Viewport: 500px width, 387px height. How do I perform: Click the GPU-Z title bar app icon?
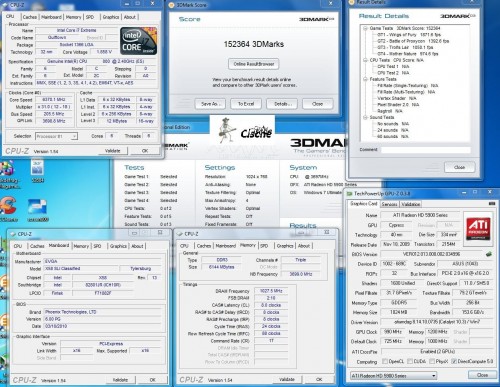(x=350, y=193)
